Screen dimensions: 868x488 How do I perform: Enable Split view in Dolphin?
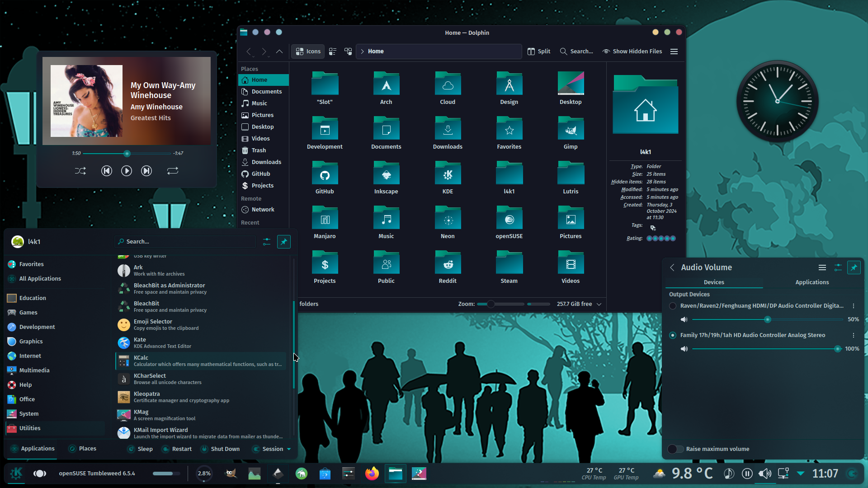[539, 52]
